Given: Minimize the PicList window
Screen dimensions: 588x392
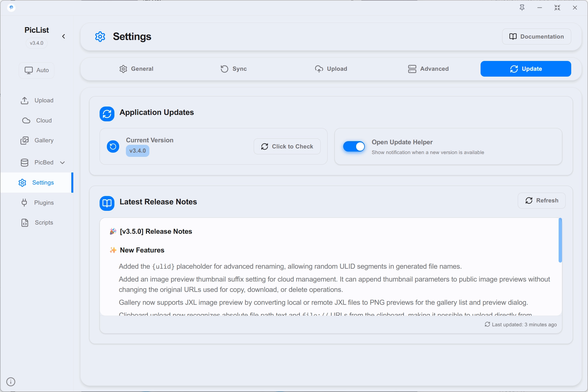Looking at the screenshot, I should 540,8.
